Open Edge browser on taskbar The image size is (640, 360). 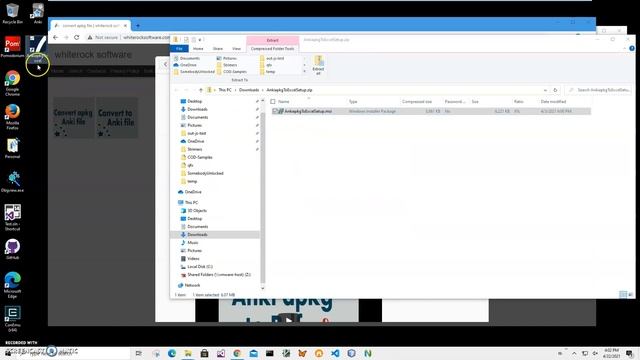(x=172, y=353)
